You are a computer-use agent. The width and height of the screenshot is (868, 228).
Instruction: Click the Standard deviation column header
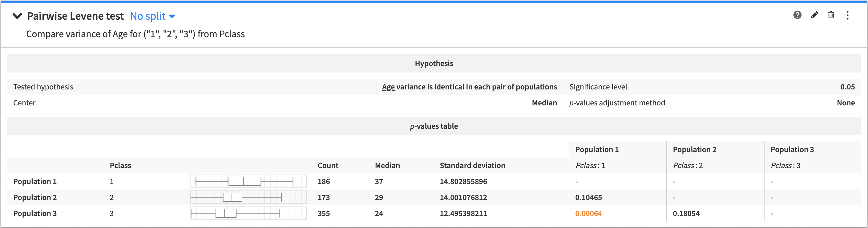tap(472, 165)
